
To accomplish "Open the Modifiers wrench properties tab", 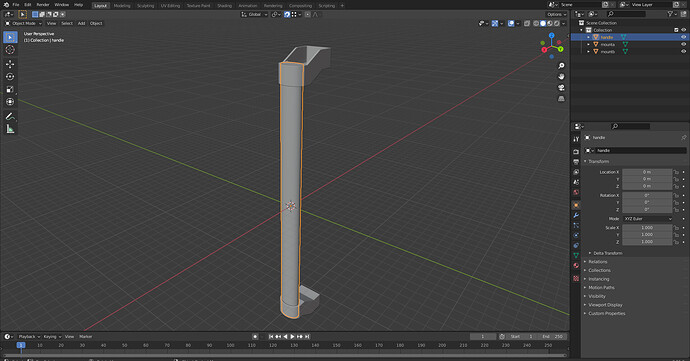I will click(x=576, y=215).
